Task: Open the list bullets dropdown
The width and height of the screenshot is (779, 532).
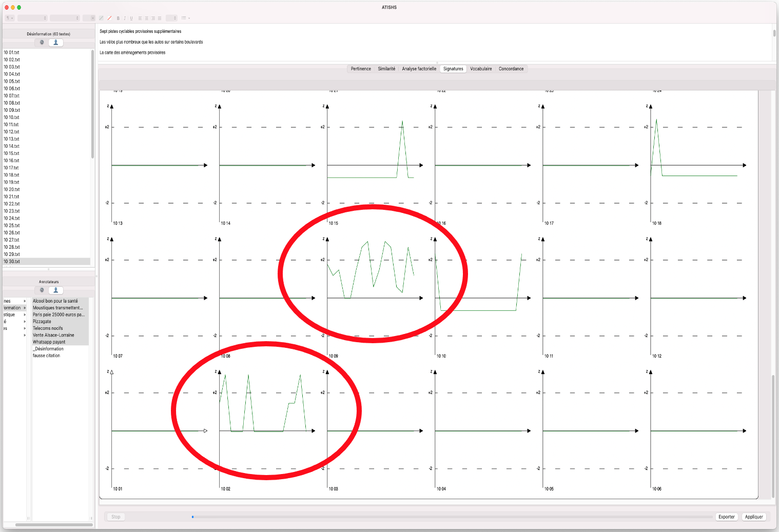Action: click(185, 18)
